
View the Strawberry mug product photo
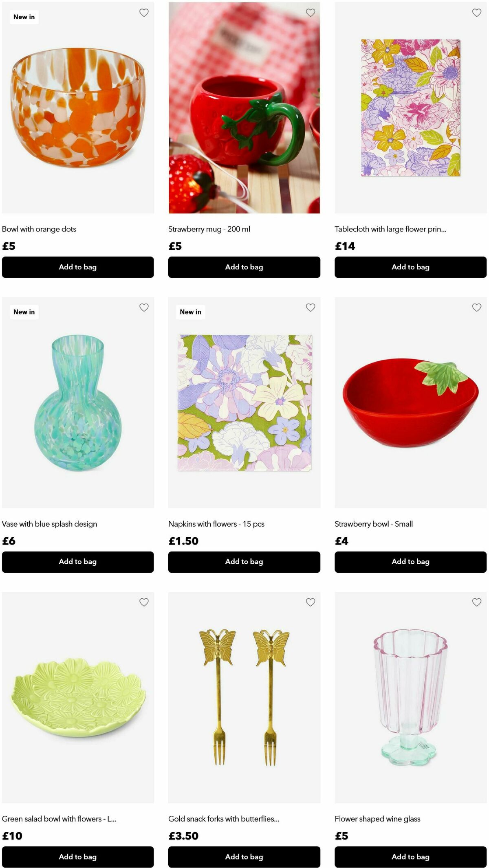244,108
